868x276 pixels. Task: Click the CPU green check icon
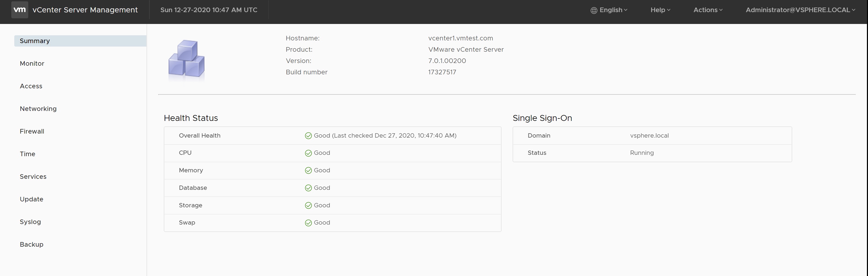[308, 153]
